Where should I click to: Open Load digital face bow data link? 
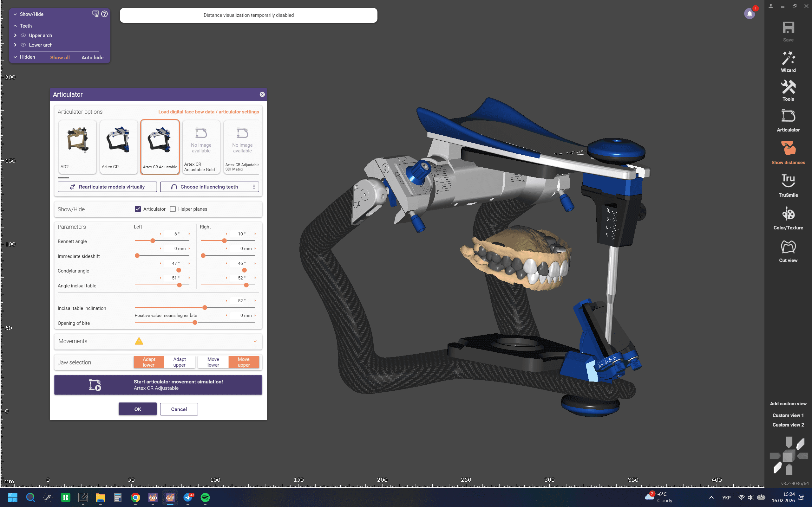point(208,112)
